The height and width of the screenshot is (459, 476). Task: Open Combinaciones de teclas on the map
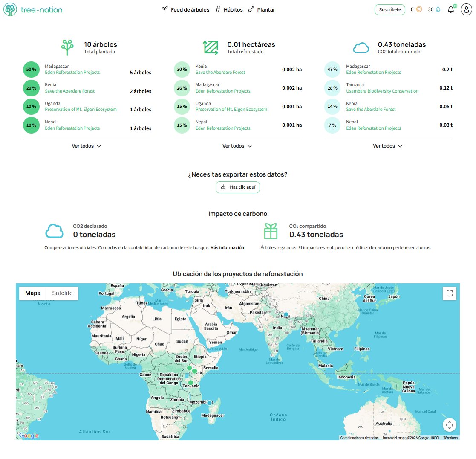(359, 438)
